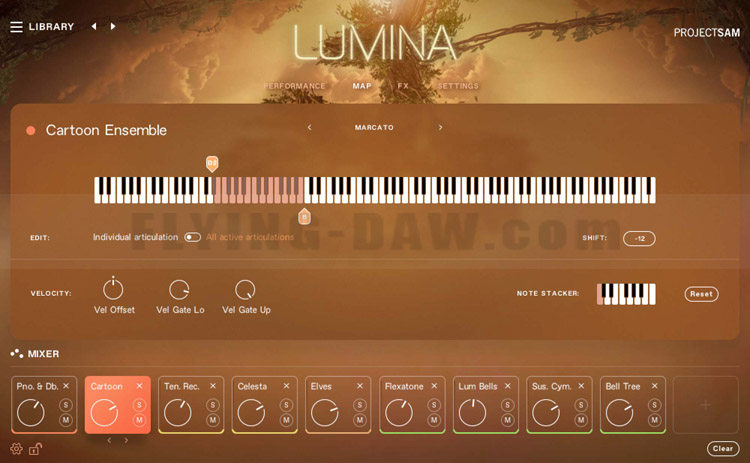Click the 'All active articulations' label
Image resolution: width=750 pixels, height=463 pixels.
(250, 237)
